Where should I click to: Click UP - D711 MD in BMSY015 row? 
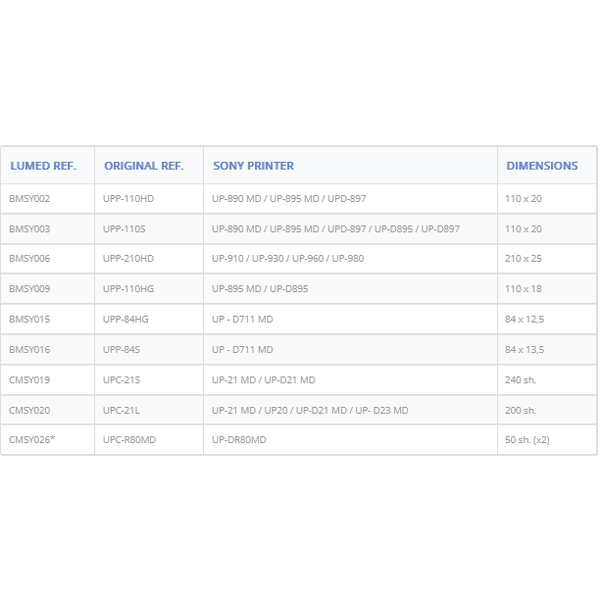point(242,319)
